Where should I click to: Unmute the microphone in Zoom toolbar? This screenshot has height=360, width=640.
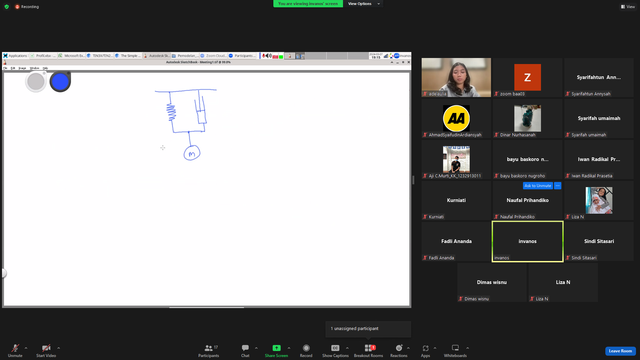coord(15,350)
